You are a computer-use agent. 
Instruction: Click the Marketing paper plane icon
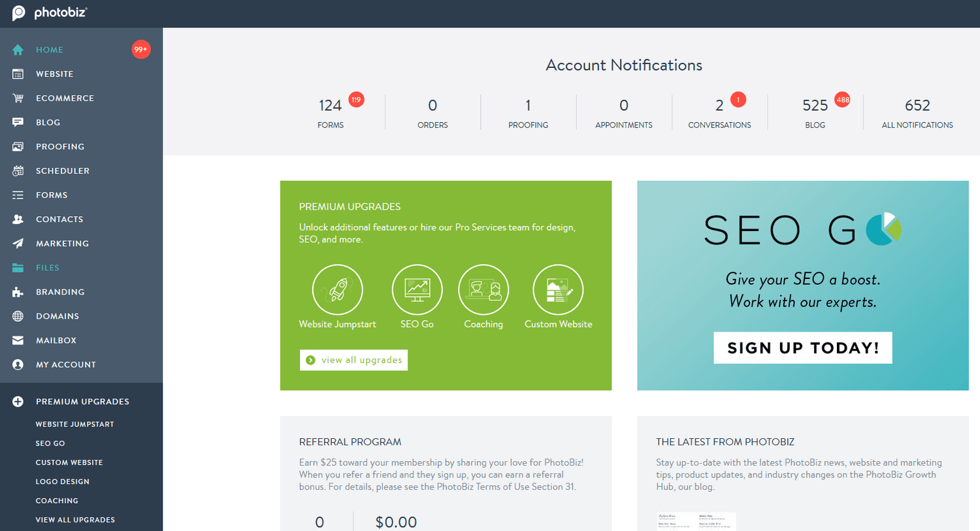18,243
